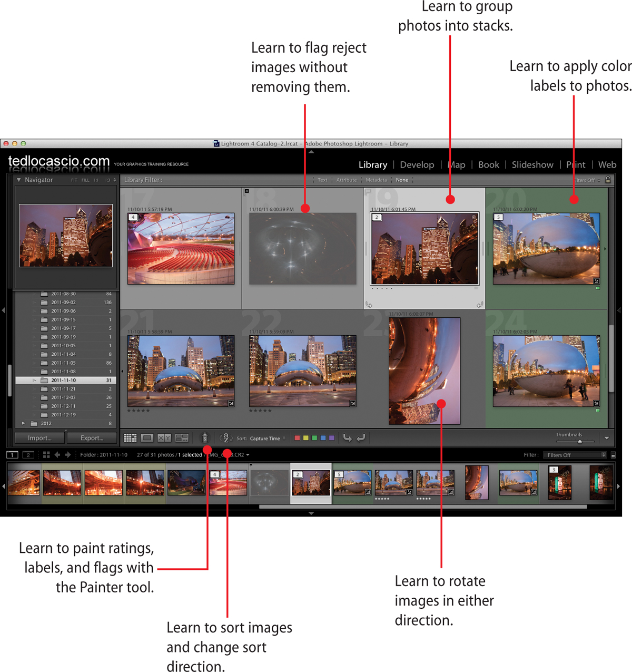Click stack badge 5 on green-labeled photo
Viewport: 632px width, 672px height.
tap(498, 217)
